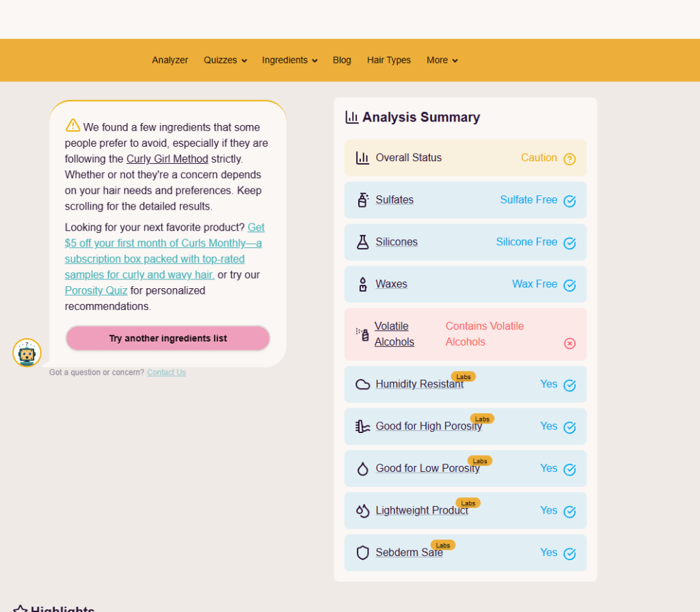Click the Humidity Resistant cloud icon

362,385
